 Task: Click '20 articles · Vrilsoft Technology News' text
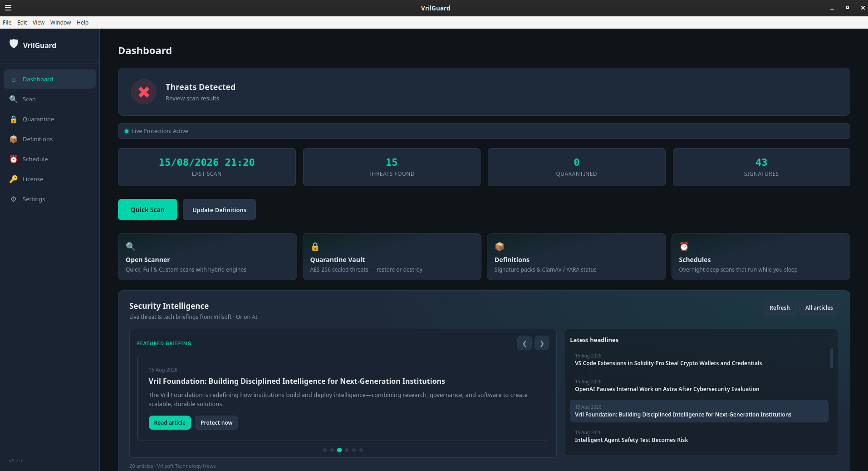[172, 466]
